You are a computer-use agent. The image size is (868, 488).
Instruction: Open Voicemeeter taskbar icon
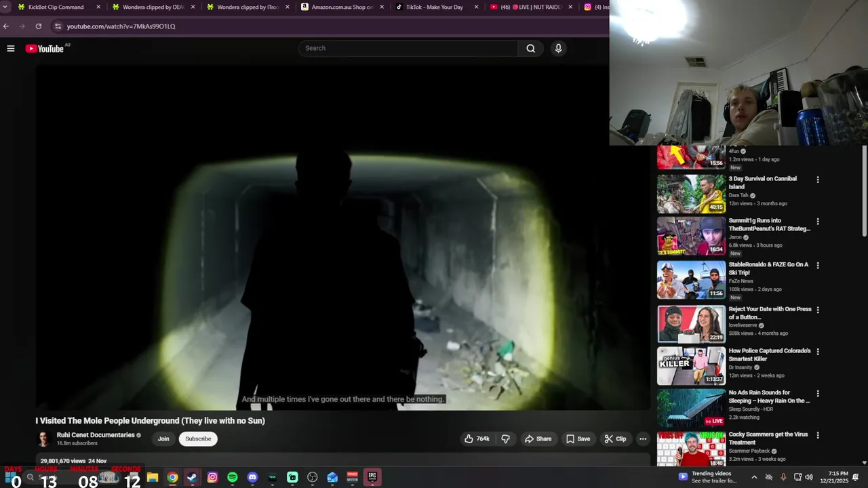[352, 477]
